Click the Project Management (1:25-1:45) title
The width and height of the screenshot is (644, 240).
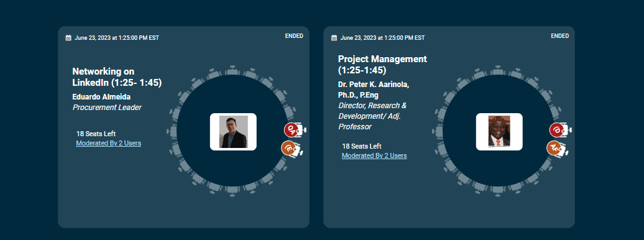pos(382,65)
